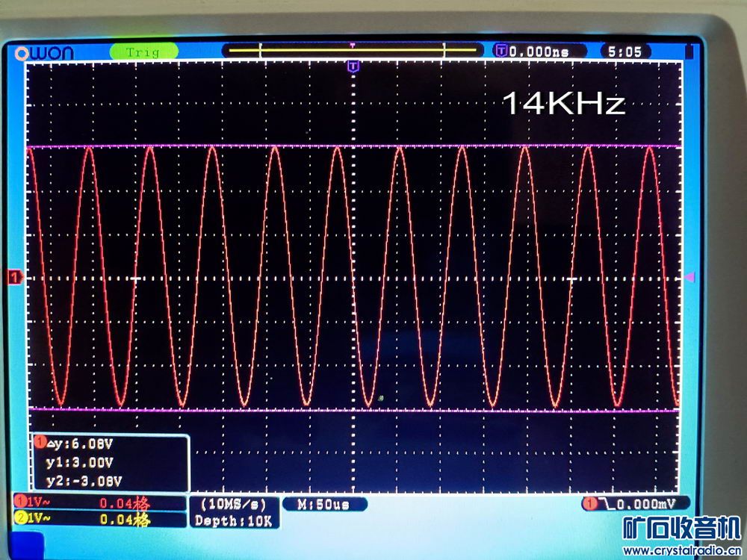Click the channel 1 1V~ scale readout
Image resolution: width=747 pixels, height=560 pixels.
[x=39, y=502]
